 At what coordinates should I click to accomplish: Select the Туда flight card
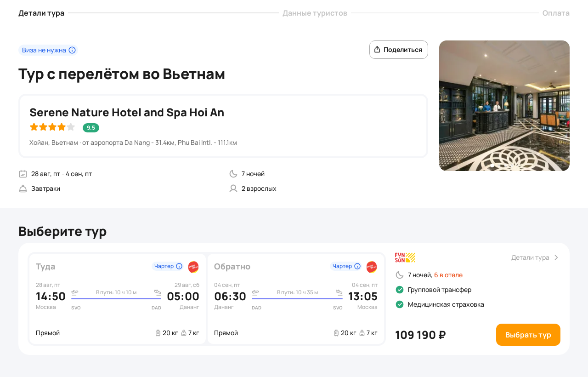[x=118, y=299]
